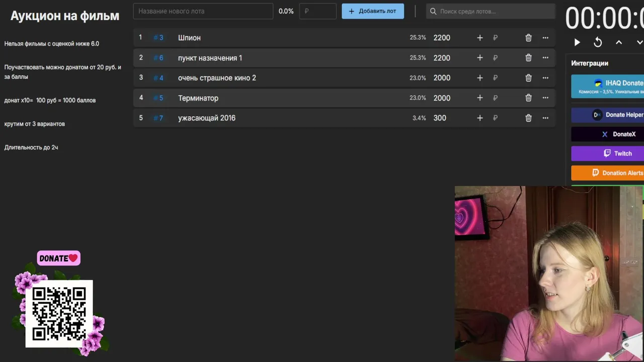Click lot ID #7 link
The image size is (644, 362).
click(158, 118)
